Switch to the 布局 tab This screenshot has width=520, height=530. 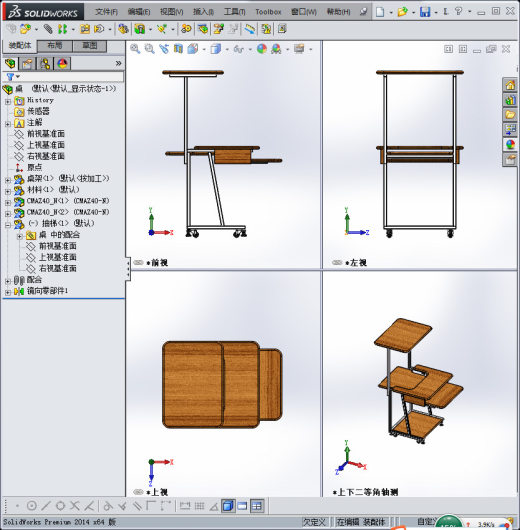(55, 46)
